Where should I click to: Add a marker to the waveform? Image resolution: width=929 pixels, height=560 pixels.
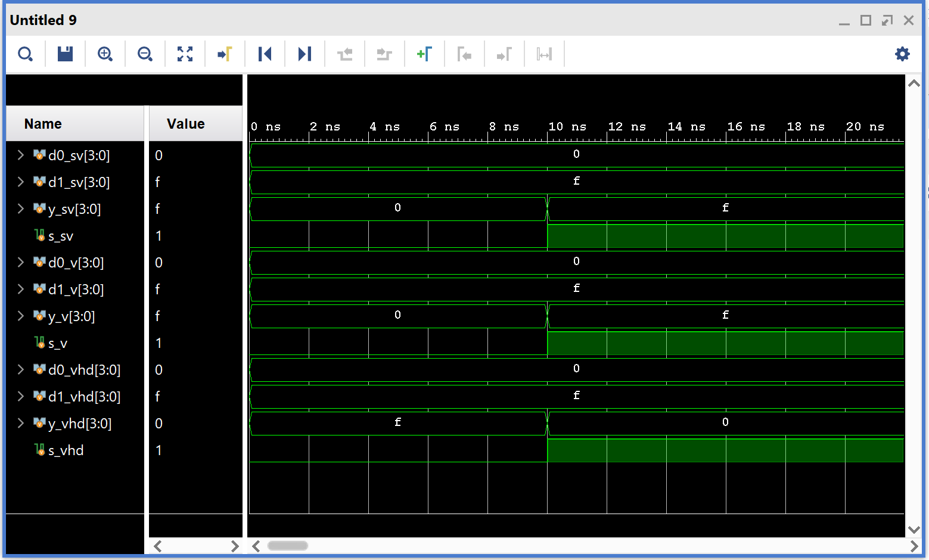pos(424,54)
